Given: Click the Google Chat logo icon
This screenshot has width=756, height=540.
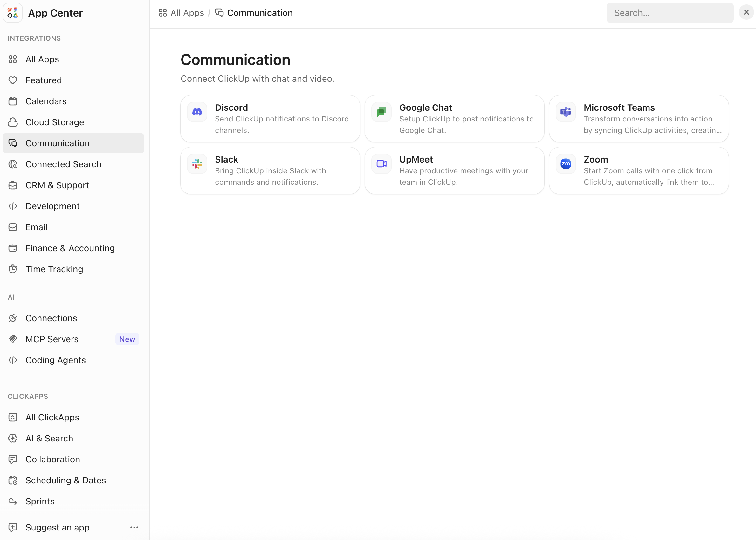Looking at the screenshot, I should (381, 112).
